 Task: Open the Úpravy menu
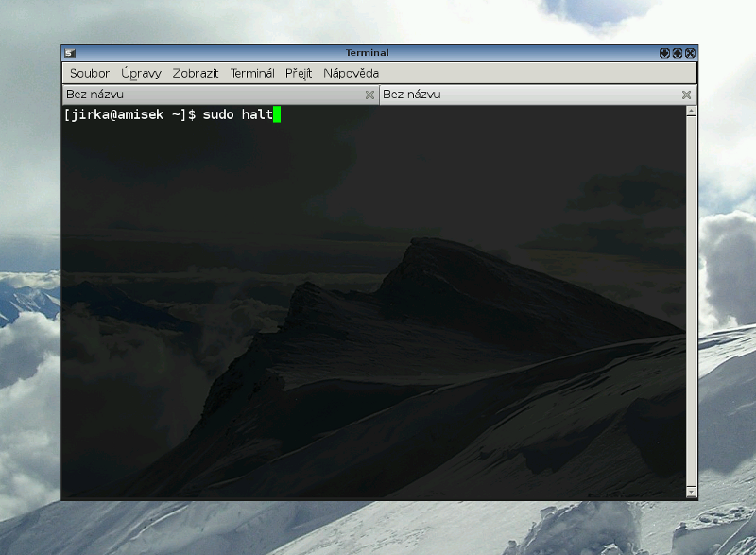coord(141,73)
